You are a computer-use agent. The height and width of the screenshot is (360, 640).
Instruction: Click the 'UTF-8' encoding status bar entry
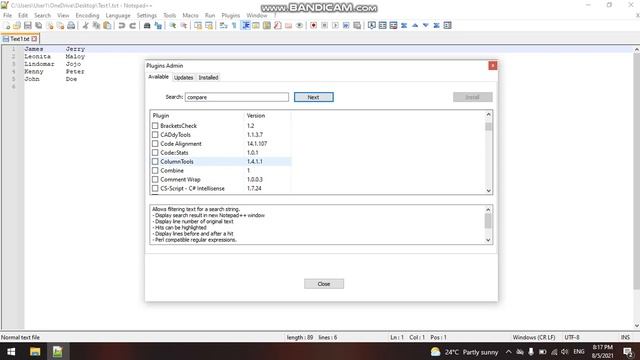click(572, 338)
